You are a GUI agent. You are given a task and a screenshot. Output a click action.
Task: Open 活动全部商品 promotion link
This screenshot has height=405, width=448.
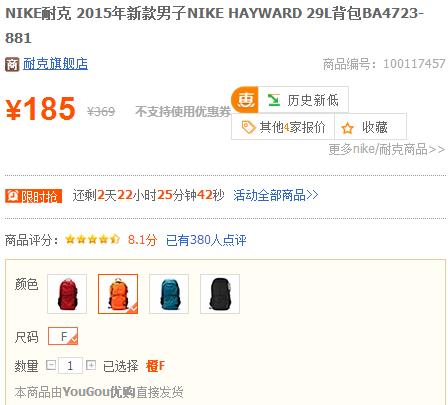tap(276, 195)
